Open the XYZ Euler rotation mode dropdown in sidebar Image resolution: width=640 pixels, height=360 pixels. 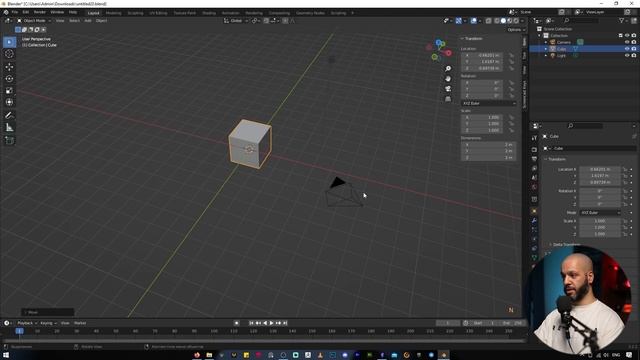[x=489, y=103]
